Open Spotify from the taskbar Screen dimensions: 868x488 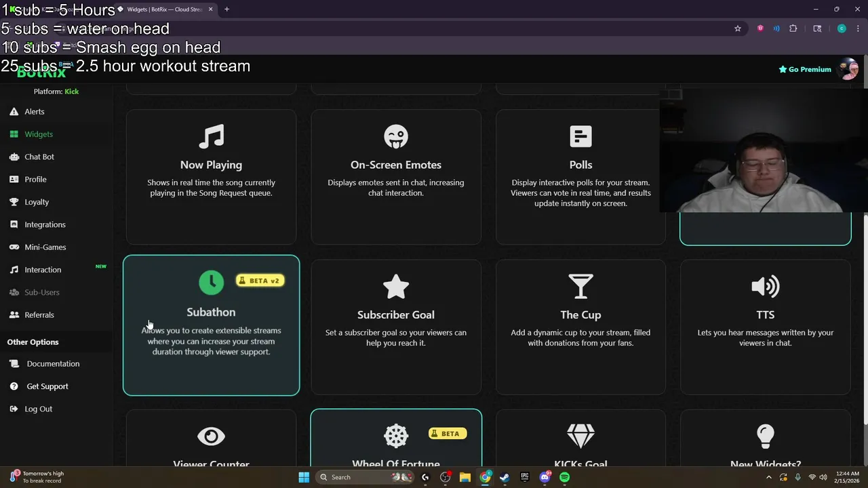pos(564,477)
